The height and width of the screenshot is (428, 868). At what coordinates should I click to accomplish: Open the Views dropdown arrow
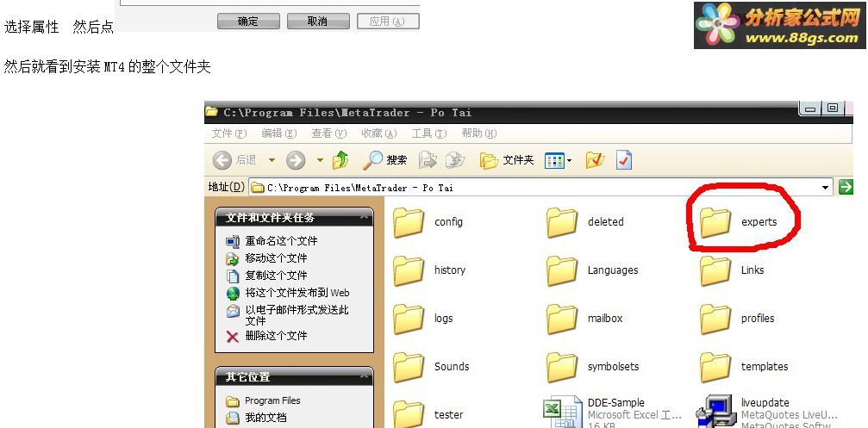coord(569,161)
